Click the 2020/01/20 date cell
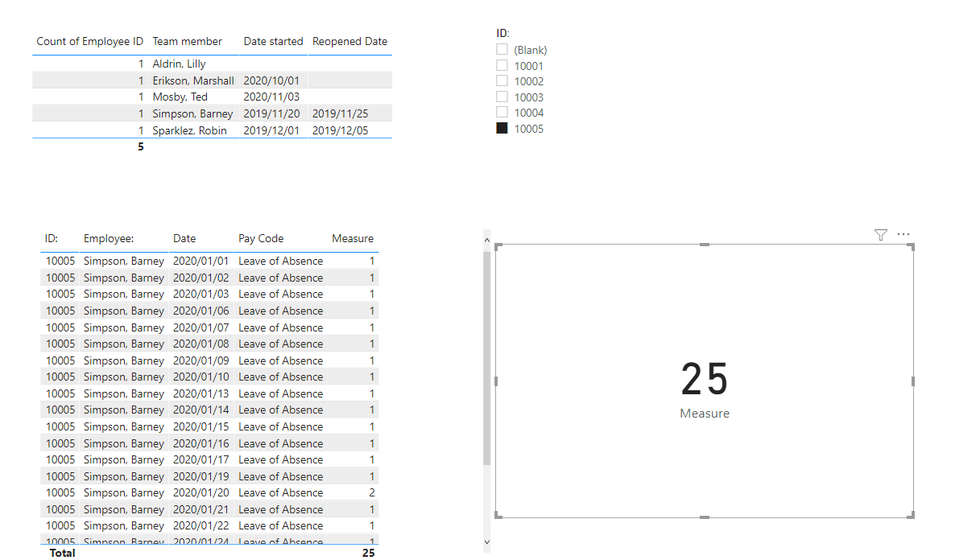 [x=201, y=492]
